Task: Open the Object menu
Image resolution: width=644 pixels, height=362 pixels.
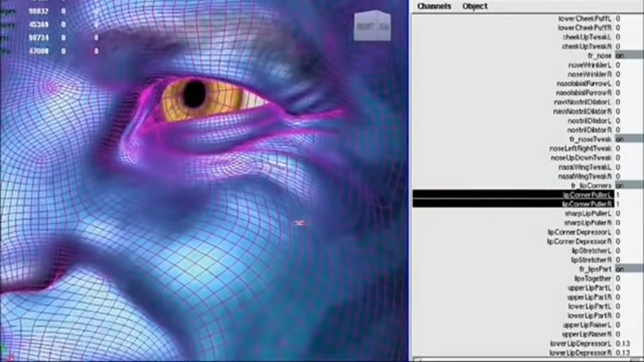Action: 475,6
